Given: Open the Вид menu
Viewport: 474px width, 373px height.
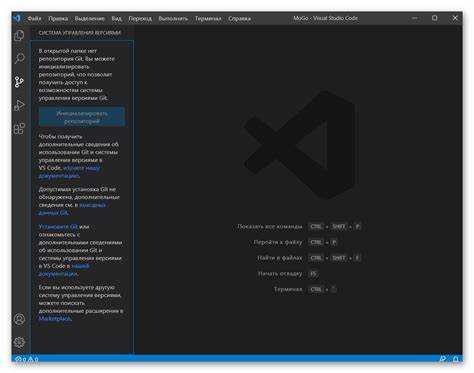Looking at the screenshot, I should coord(117,19).
